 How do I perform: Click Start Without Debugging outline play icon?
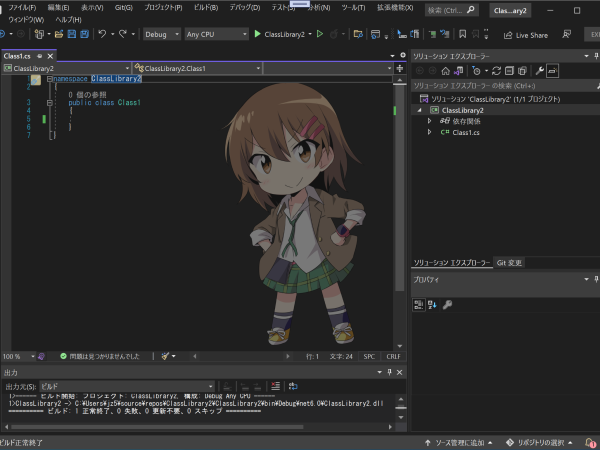320,34
